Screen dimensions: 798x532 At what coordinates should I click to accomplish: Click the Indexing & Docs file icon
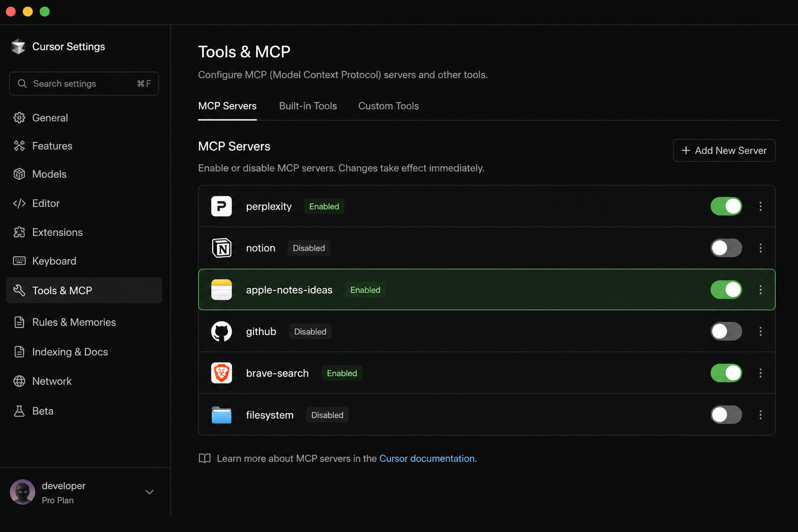[19, 352]
